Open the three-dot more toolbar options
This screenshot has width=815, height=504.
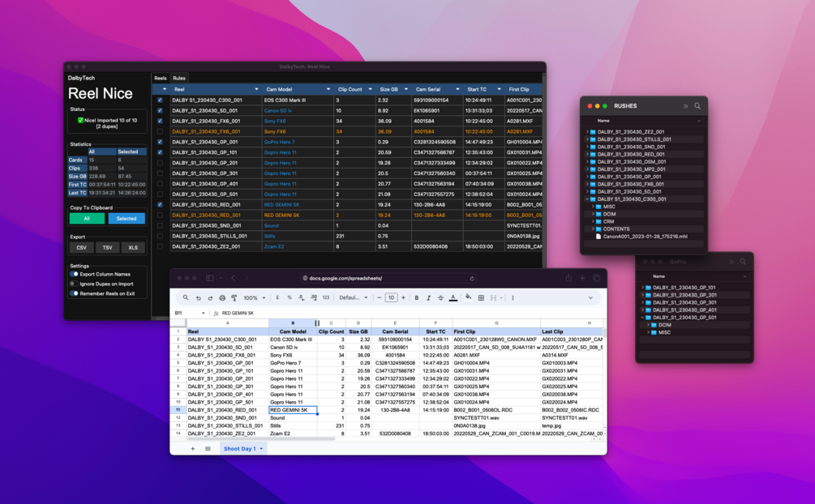tap(513, 297)
